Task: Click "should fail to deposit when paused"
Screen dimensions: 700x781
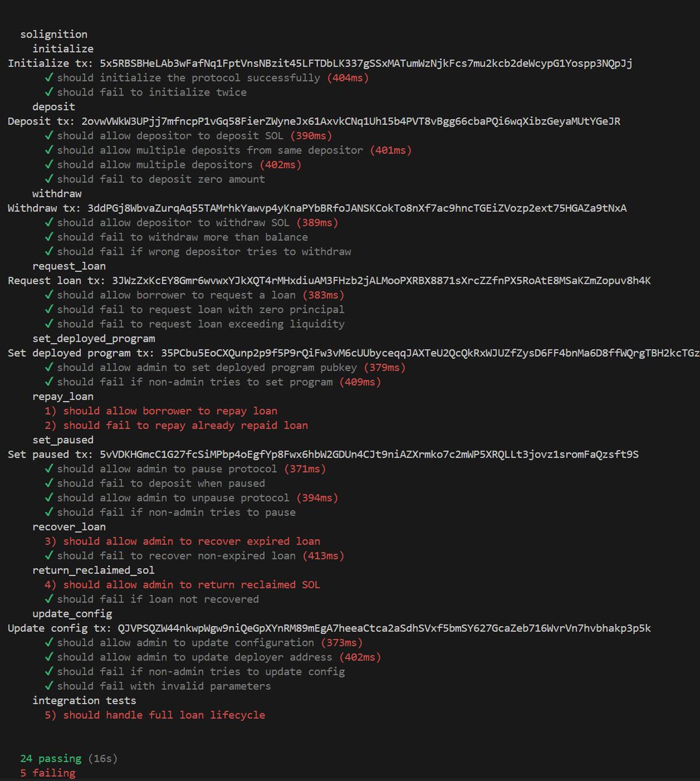Action: coord(155,483)
